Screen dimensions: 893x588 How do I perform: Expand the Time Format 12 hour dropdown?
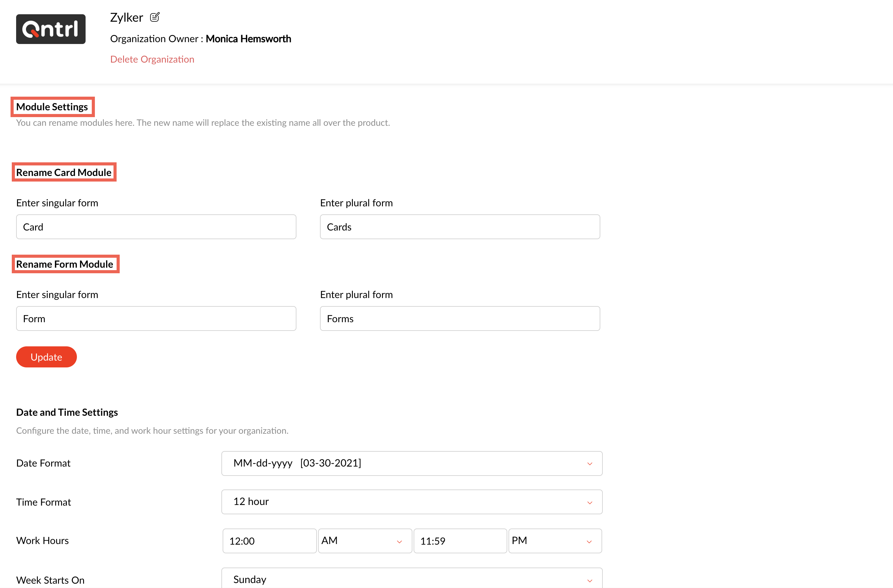[411, 502]
